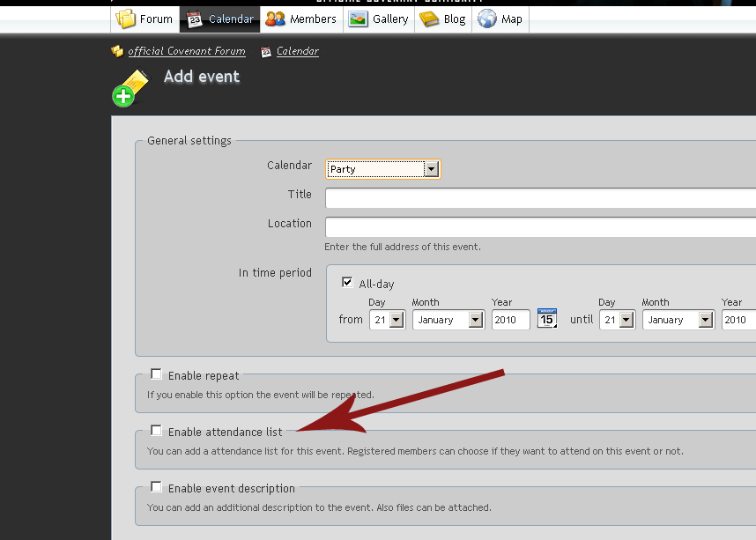This screenshot has width=756, height=540.
Task: Focus the Location input field
Action: pyautogui.click(x=540, y=227)
